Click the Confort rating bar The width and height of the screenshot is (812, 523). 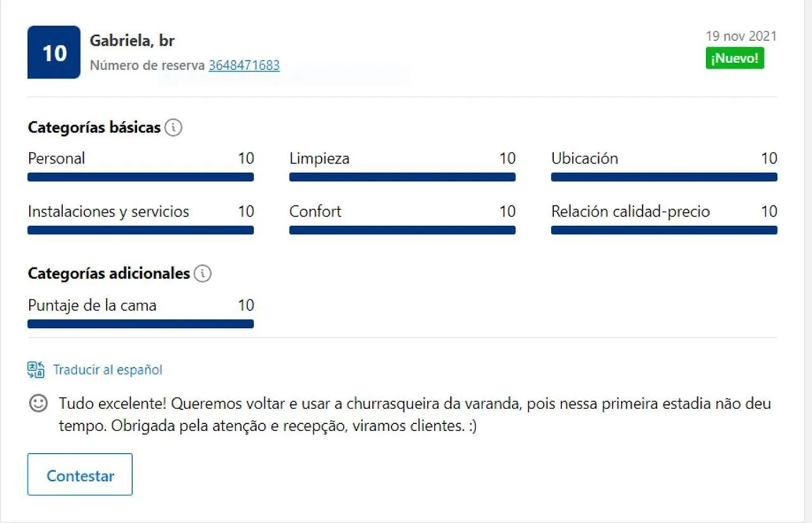pyautogui.click(x=402, y=230)
